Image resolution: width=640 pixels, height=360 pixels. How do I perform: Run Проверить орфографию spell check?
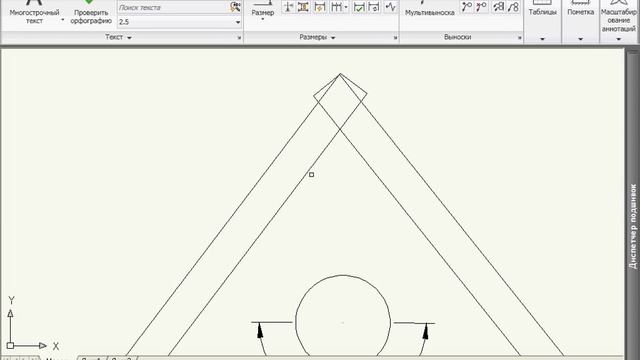click(x=91, y=12)
